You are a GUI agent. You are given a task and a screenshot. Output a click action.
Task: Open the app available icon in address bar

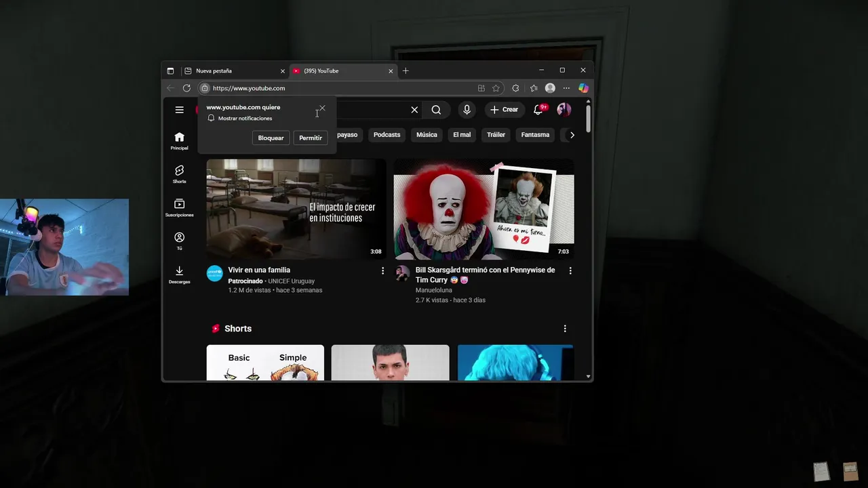pos(481,88)
